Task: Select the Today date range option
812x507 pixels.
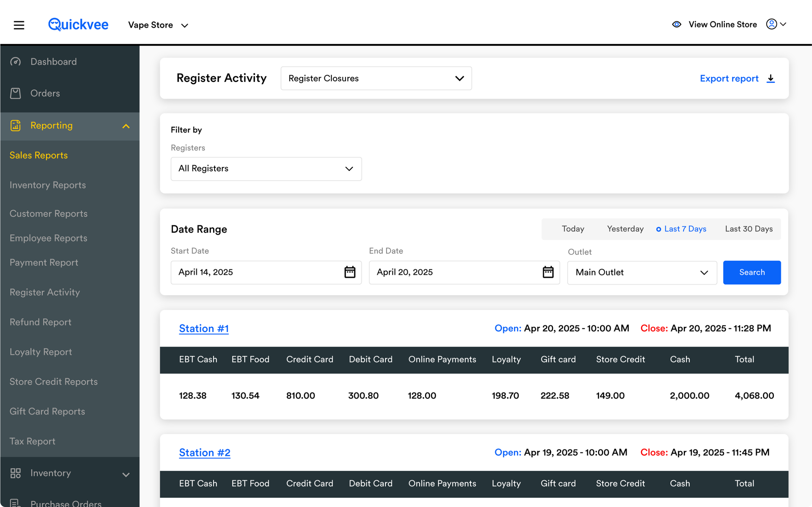Action: 573,229
